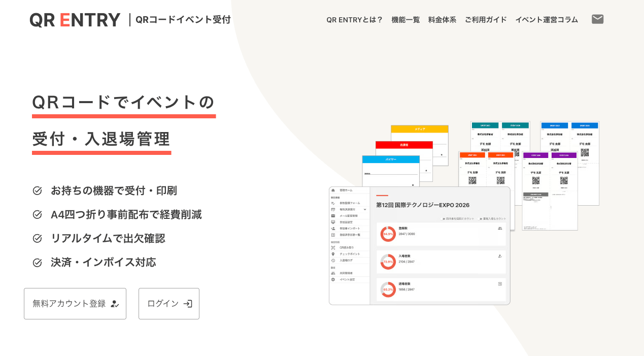This screenshot has height=356, width=644.
Task: Click the purple-header badge sheet
Action: 550,191
